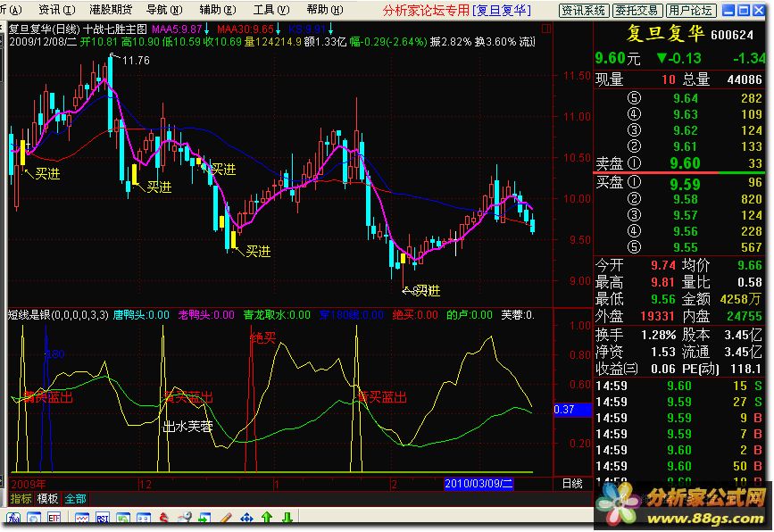Viewport: 774px width, 532px height.
Task: Click the 11.76 high price label
Action: [136, 61]
